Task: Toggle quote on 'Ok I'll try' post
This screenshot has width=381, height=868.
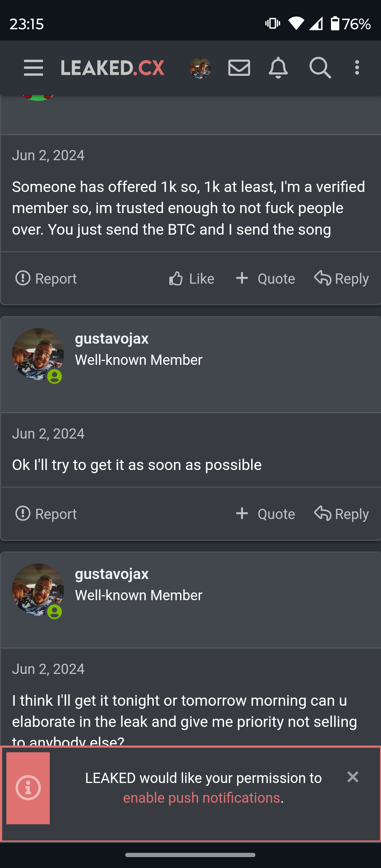Action: pyautogui.click(x=265, y=514)
